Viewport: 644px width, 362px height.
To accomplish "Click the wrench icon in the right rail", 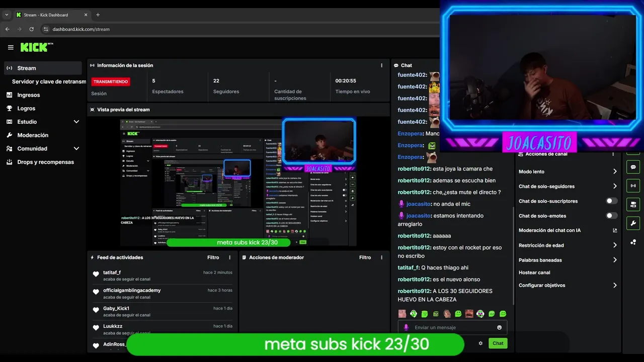I will [633, 223].
